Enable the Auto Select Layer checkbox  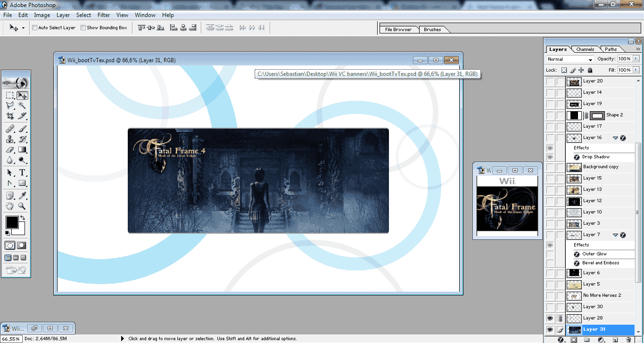(35, 28)
